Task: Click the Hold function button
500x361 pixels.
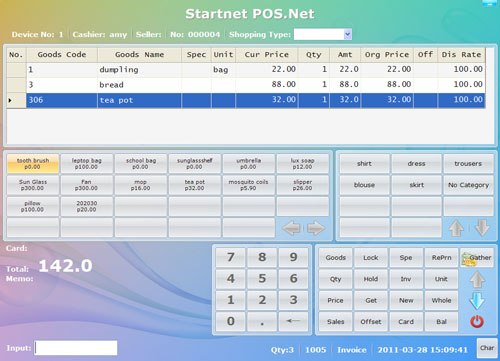Action: click(x=371, y=279)
